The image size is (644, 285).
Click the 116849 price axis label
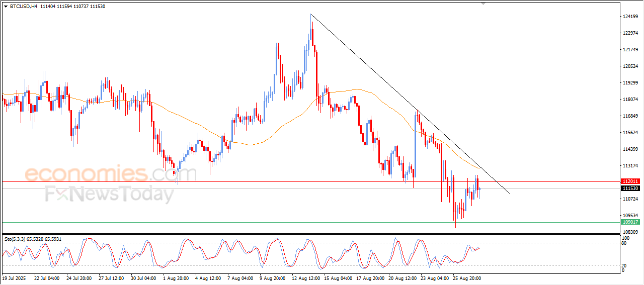(x=630, y=116)
